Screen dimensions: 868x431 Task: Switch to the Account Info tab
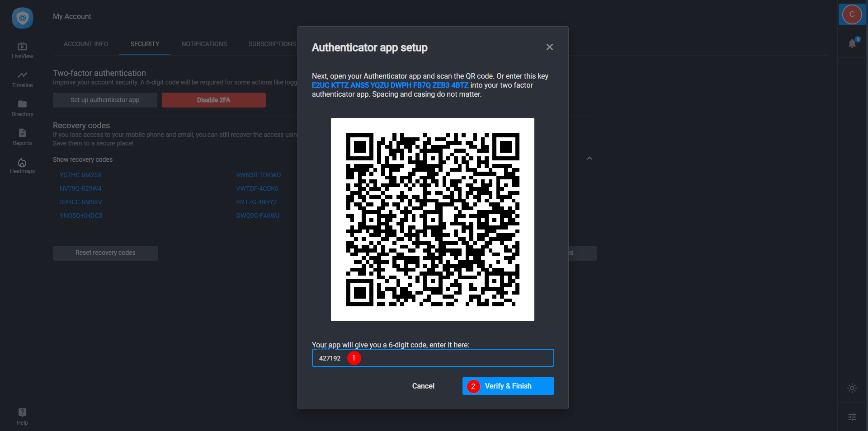pos(86,44)
